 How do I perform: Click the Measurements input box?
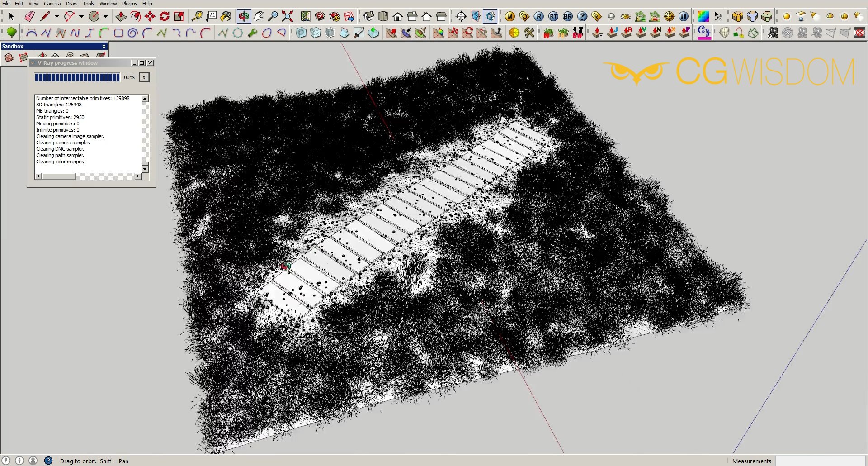click(x=820, y=461)
